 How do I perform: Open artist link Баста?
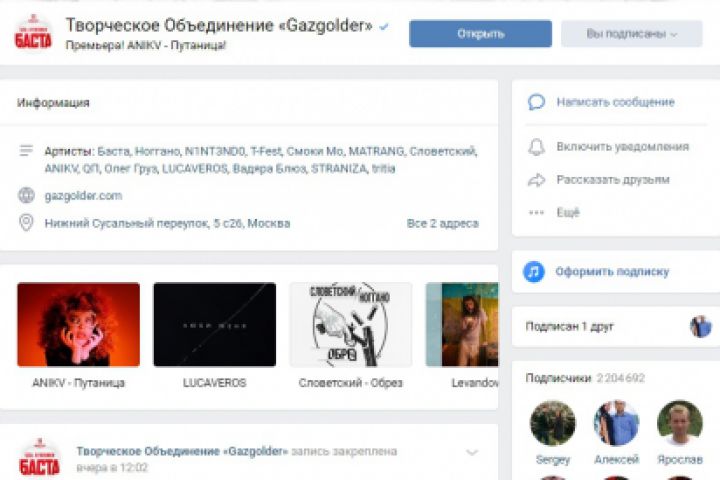(x=113, y=151)
